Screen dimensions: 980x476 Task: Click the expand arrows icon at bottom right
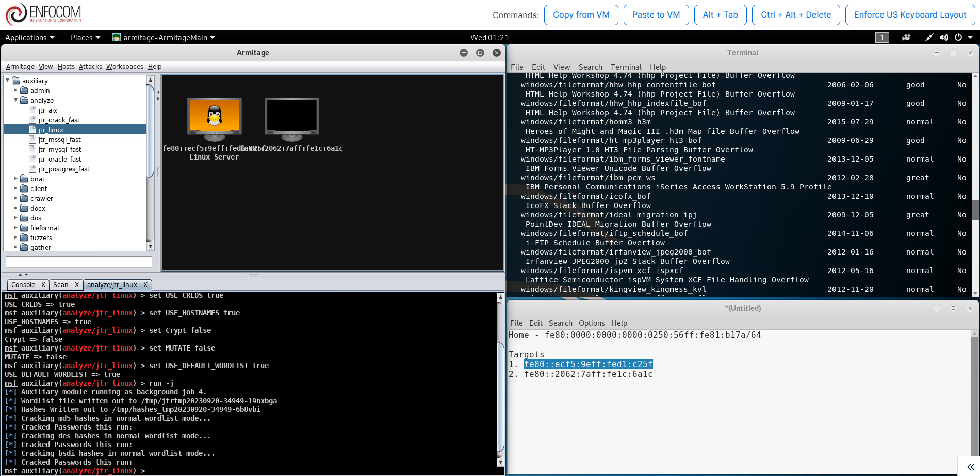970,467
